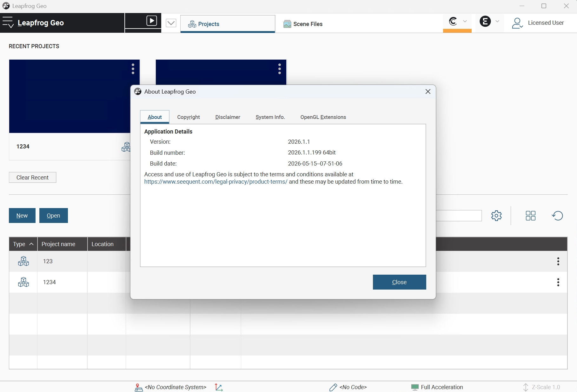Expand the dropdown arrow beside Projects tab
The image size is (577, 392).
tap(171, 23)
